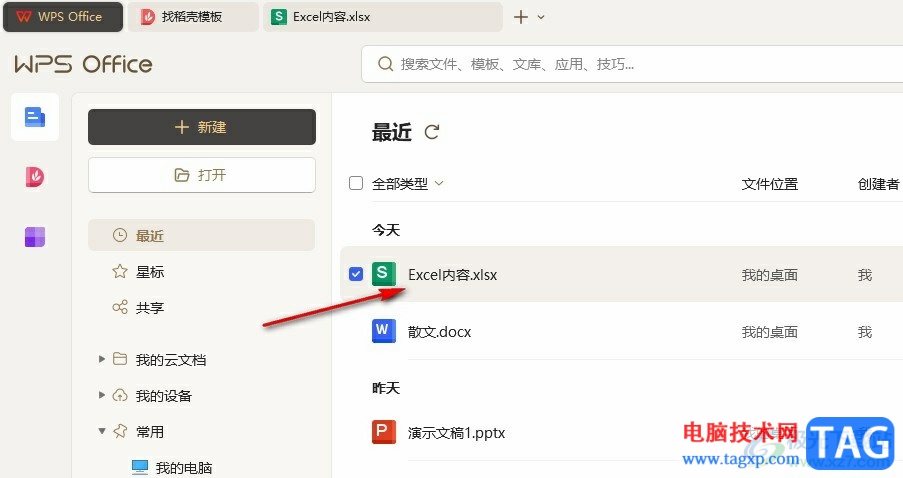The height and width of the screenshot is (478, 903).
Task: Switch to the WPS Office home tab
Action: tap(63, 17)
